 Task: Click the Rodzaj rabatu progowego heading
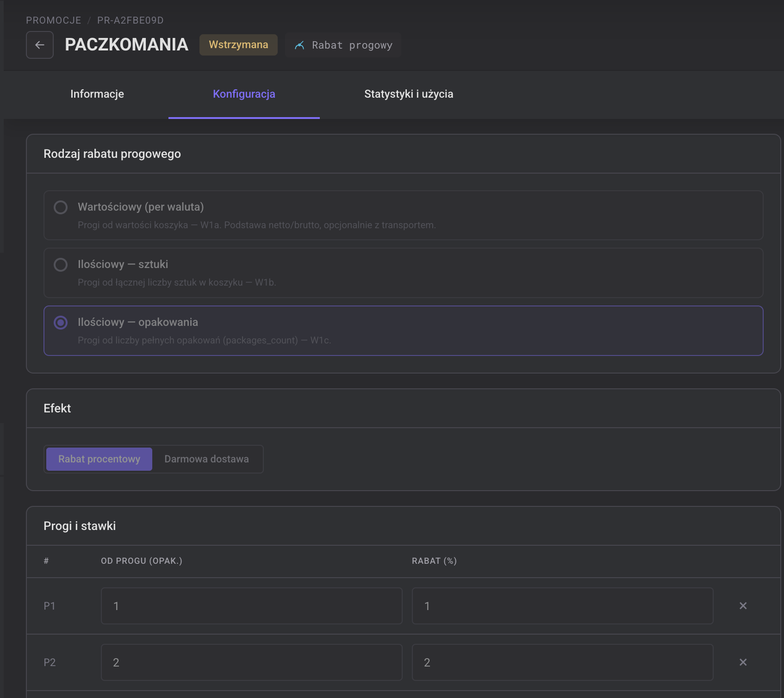pos(112,154)
